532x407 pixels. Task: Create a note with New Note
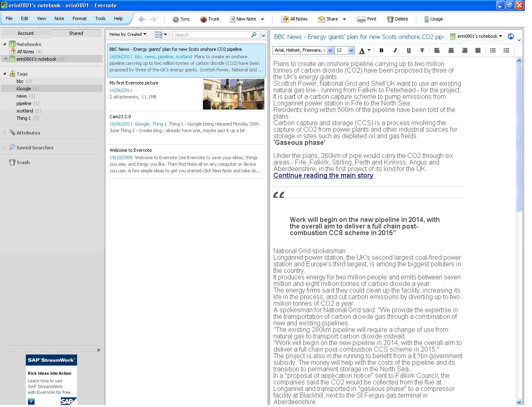(x=243, y=19)
